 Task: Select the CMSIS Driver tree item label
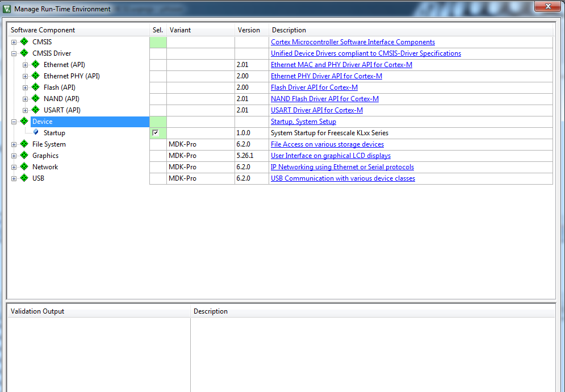click(52, 53)
